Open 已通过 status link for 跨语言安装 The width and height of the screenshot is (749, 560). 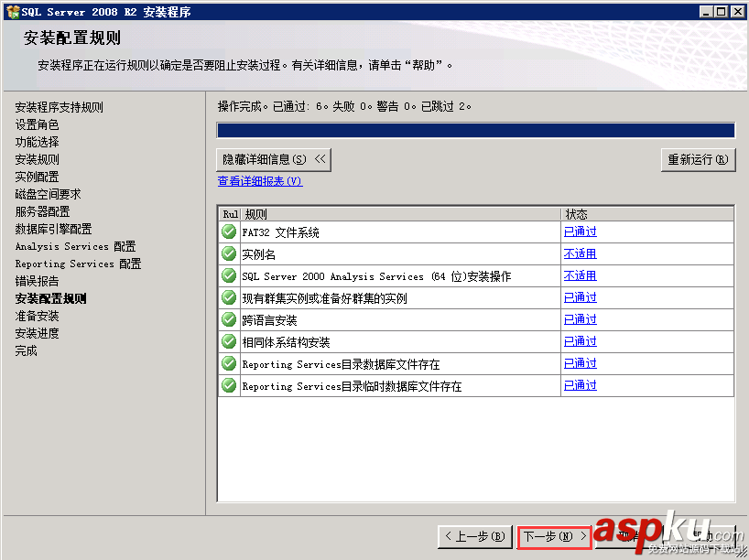580,319
